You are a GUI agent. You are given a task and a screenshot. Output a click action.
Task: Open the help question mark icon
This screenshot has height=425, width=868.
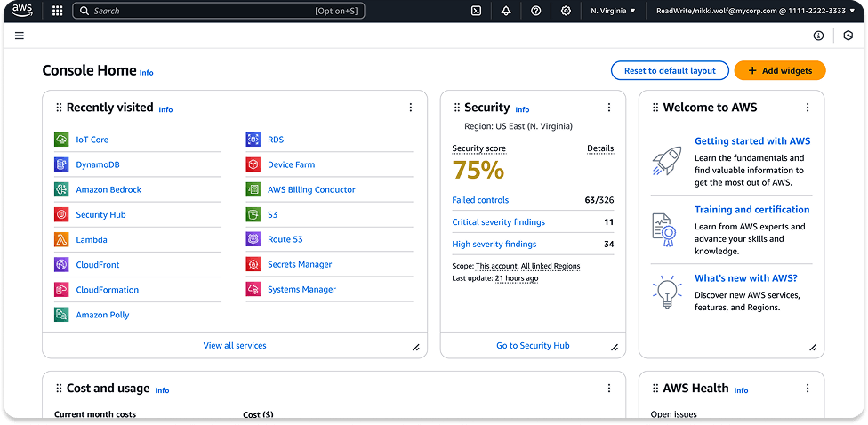(x=535, y=12)
